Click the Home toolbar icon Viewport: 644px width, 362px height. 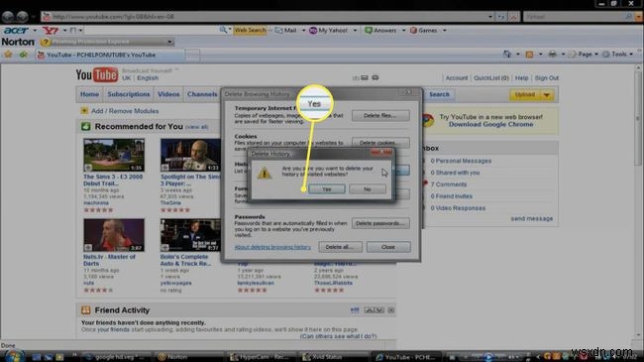(x=507, y=55)
